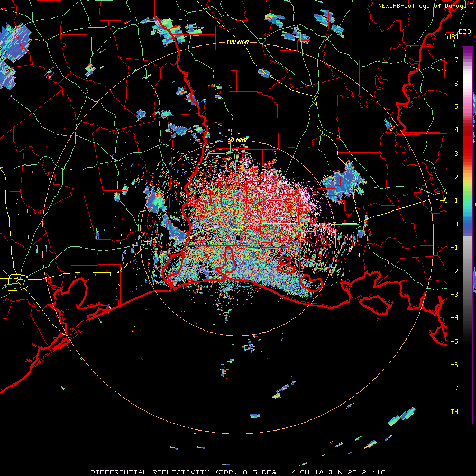Screen dimensions: 476x476
Task: Click the "[dB]" units label
Action: click(x=452, y=36)
